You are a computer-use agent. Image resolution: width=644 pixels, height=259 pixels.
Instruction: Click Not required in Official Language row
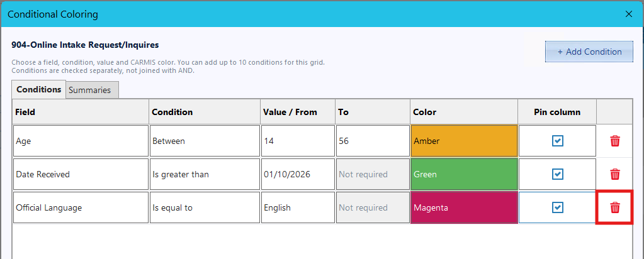click(373, 207)
